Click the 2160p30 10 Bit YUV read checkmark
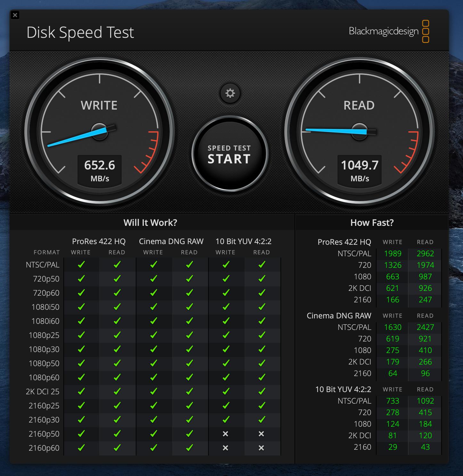This screenshot has width=463, height=476. (261, 420)
